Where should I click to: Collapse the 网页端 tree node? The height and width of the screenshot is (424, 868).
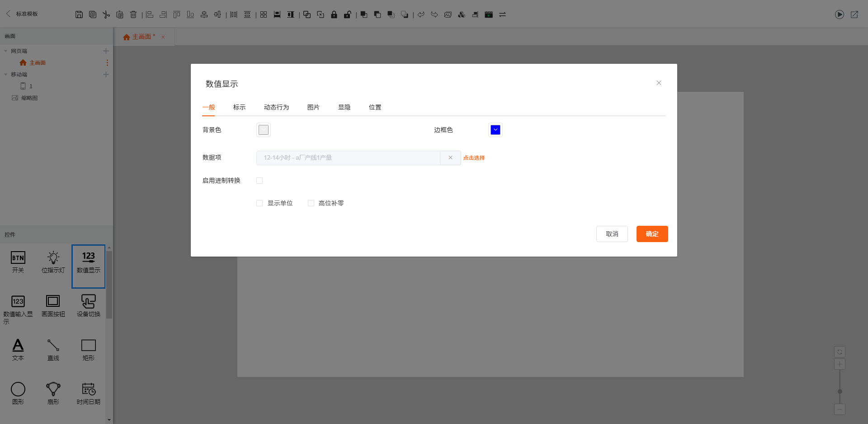tap(6, 51)
